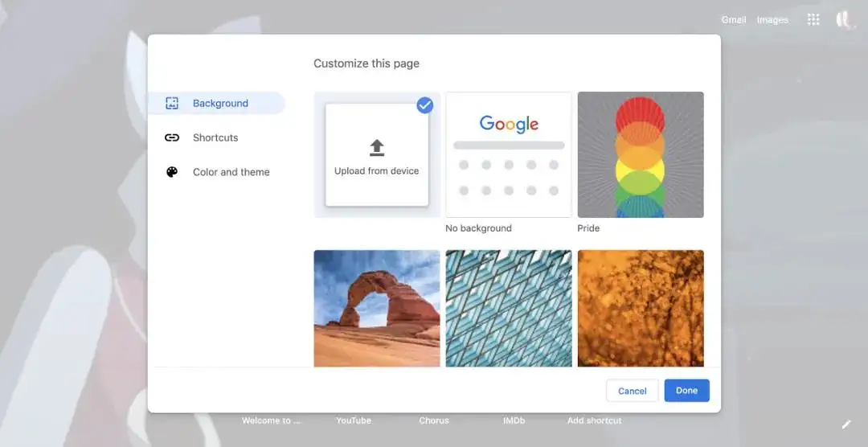This screenshot has height=447, width=868.
Task: Choose the No background thumbnail
Action: [509, 154]
